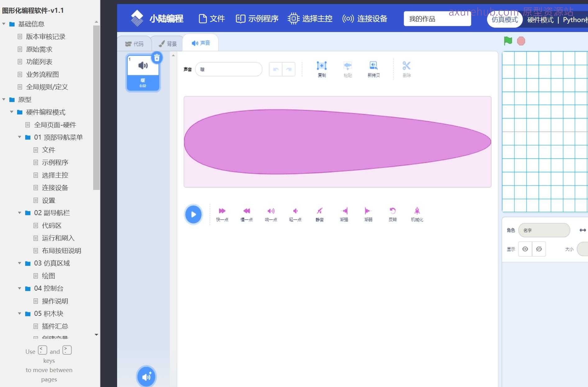Select the 渐强 fade-in effect

(x=344, y=214)
